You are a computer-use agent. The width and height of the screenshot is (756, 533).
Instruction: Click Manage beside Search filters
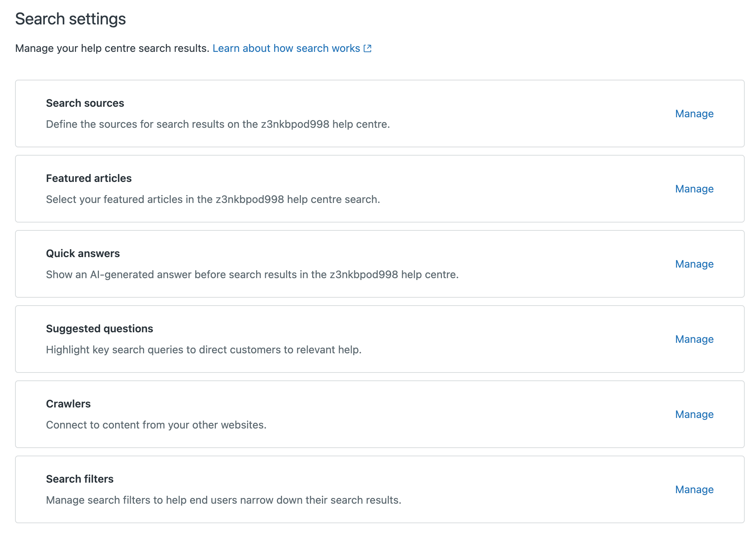694,489
